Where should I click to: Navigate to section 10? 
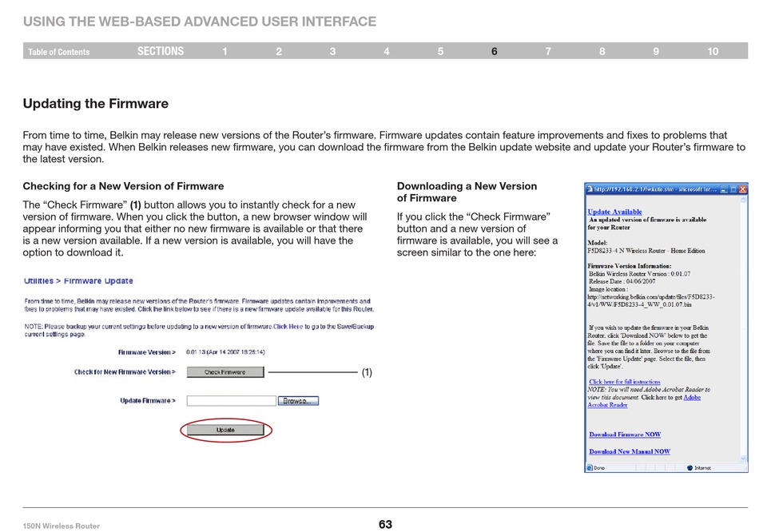coord(713,51)
